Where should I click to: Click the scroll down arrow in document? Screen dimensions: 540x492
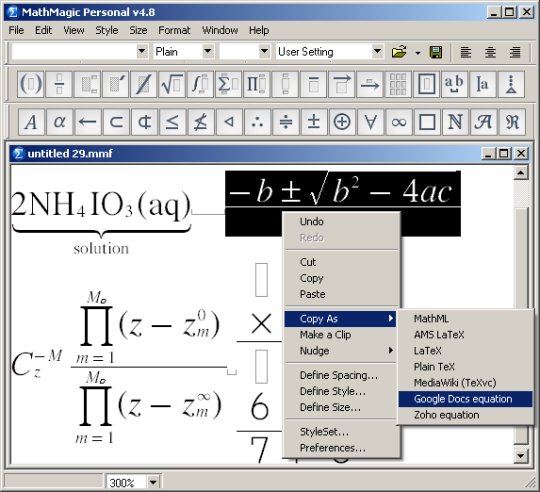pyautogui.click(x=521, y=456)
